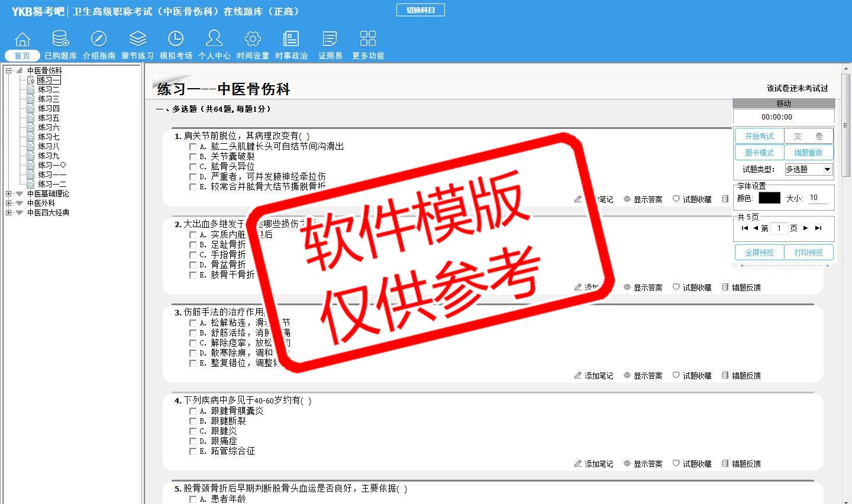Go to 个人中心 user profile icon
The image size is (852, 504).
pos(214,39)
